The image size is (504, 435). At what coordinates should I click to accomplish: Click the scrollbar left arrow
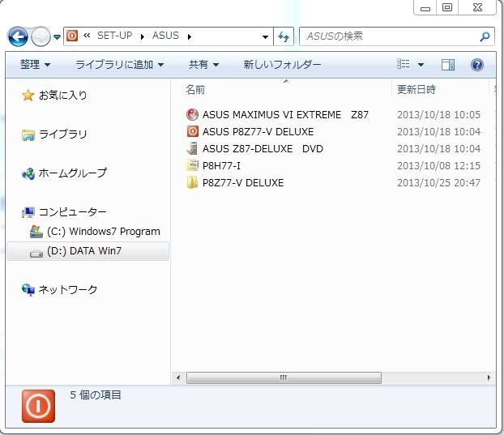[x=178, y=377]
